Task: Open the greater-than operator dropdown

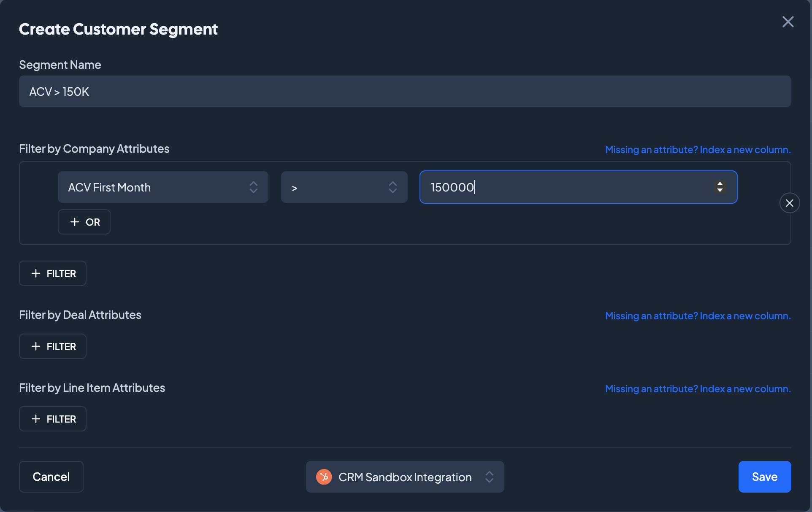Action: click(x=344, y=187)
